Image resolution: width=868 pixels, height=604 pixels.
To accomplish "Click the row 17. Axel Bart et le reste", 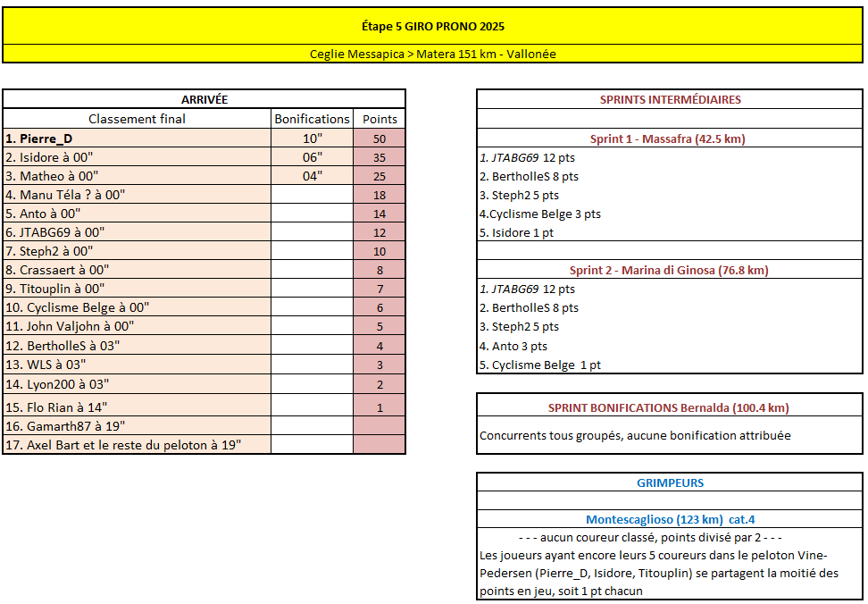I will point(138,445).
